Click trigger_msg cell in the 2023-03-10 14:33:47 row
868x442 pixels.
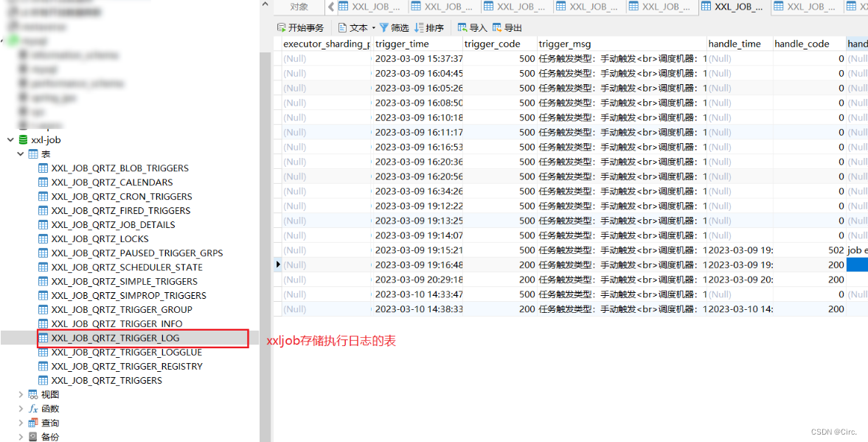coord(622,294)
